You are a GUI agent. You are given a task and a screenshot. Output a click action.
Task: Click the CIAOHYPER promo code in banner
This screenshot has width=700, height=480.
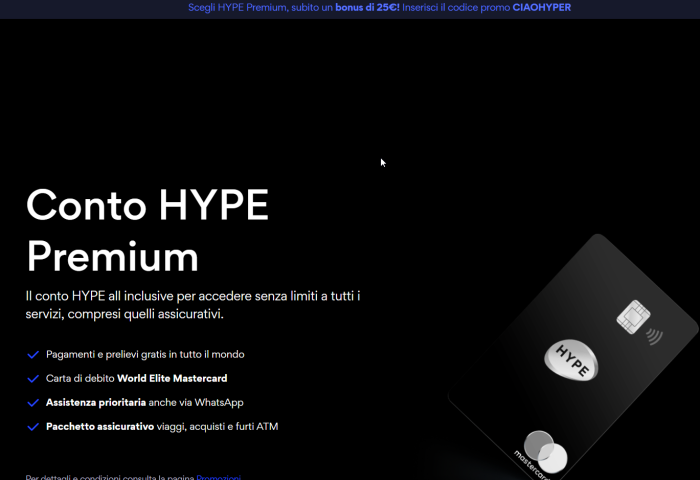[x=542, y=8]
